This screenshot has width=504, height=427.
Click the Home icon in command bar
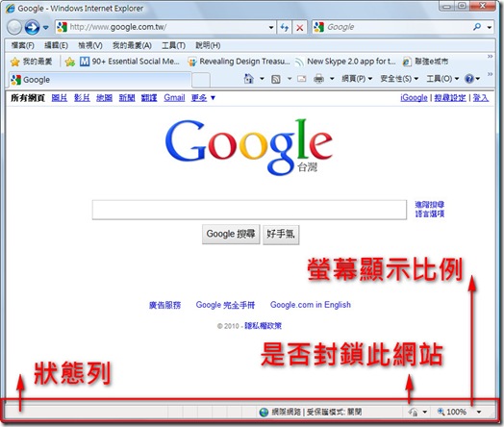[249, 79]
